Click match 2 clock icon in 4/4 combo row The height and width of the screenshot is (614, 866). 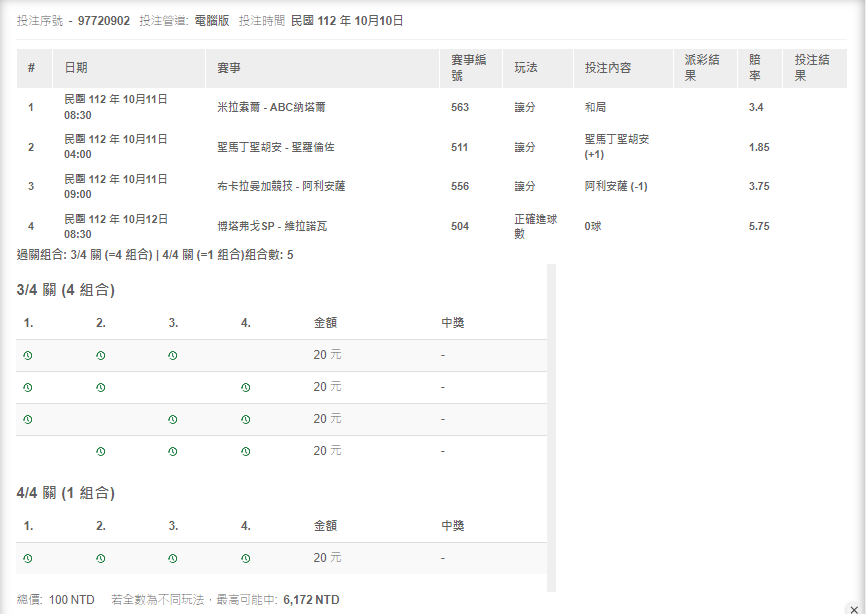(101, 559)
